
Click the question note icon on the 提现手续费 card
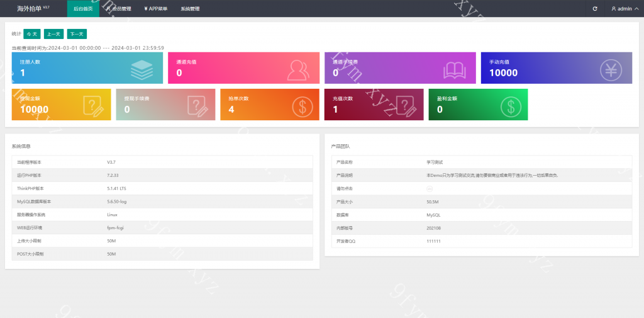point(197,105)
